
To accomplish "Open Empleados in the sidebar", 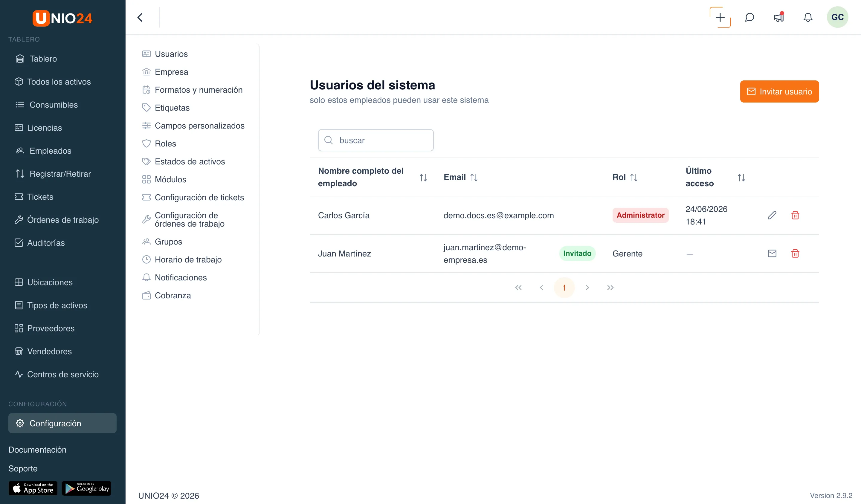I will [x=62, y=151].
